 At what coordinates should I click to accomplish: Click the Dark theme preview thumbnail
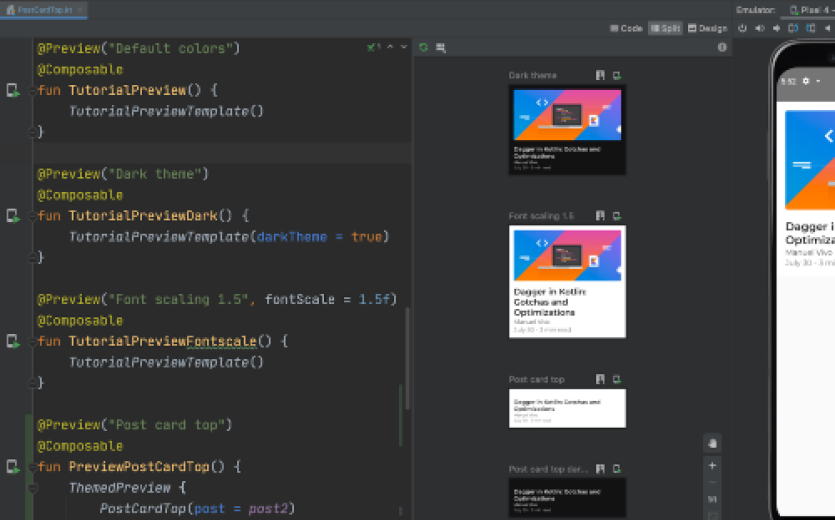567,130
